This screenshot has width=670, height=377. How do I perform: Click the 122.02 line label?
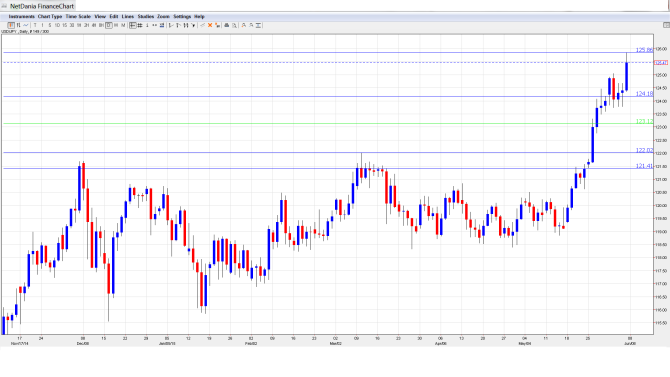pos(644,150)
